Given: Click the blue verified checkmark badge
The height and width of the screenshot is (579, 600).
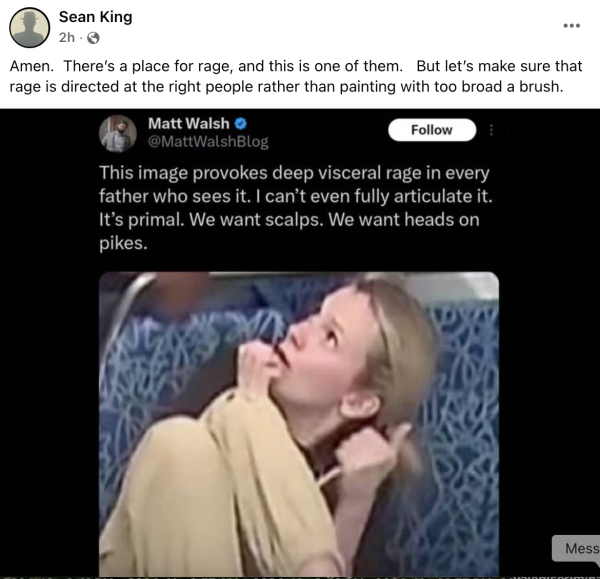Looking at the screenshot, I should [x=241, y=124].
